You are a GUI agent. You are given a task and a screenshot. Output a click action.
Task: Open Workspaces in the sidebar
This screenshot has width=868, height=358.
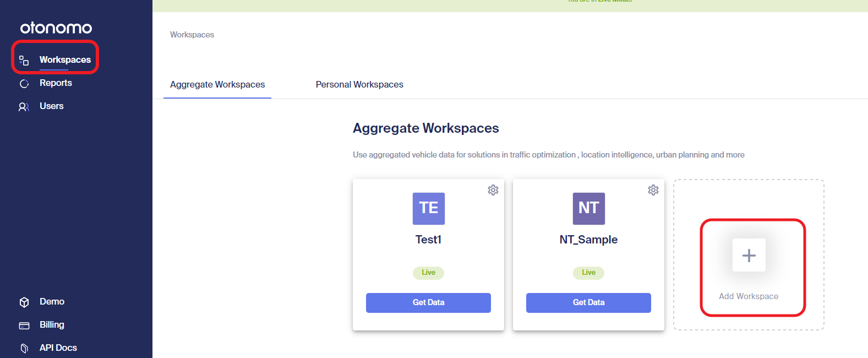pyautogui.click(x=65, y=59)
